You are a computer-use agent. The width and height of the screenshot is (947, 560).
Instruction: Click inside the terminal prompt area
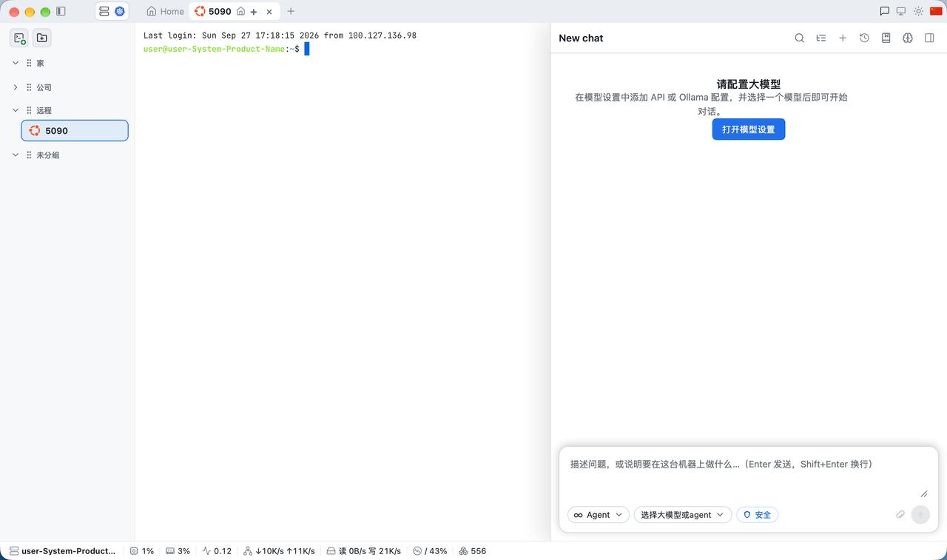[306, 49]
